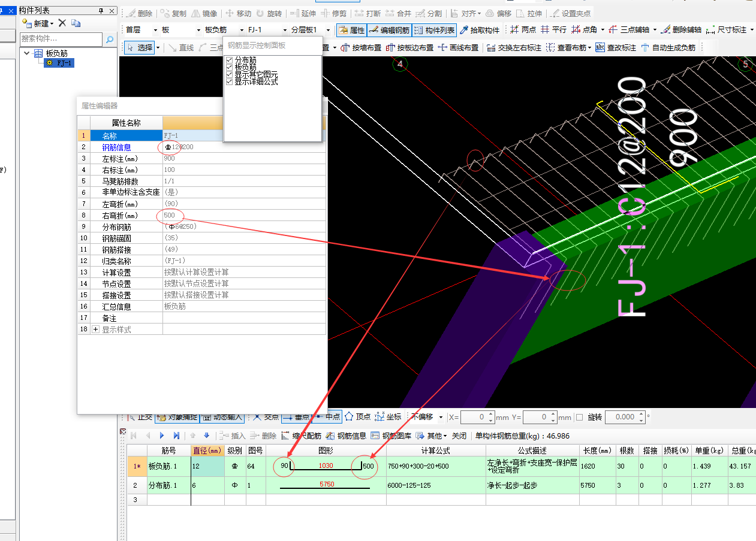Click 交换左右标注 swap annotation tool
Image resolution: width=756 pixels, height=541 pixels.
pos(514,47)
